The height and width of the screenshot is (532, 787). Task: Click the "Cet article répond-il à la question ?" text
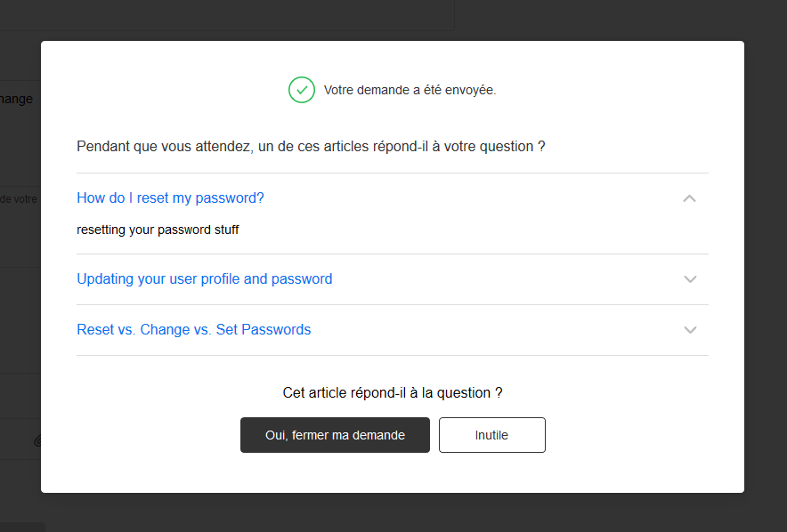point(393,392)
